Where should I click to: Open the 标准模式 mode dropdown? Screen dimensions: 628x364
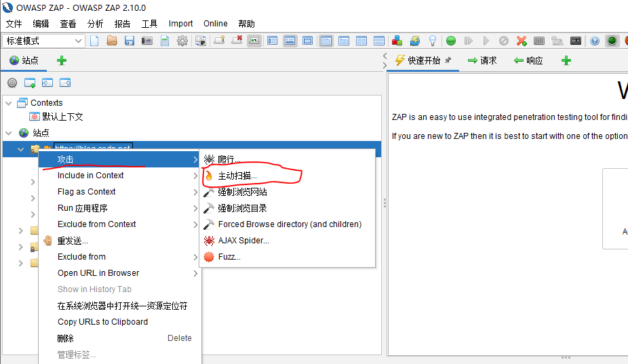(43, 41)
